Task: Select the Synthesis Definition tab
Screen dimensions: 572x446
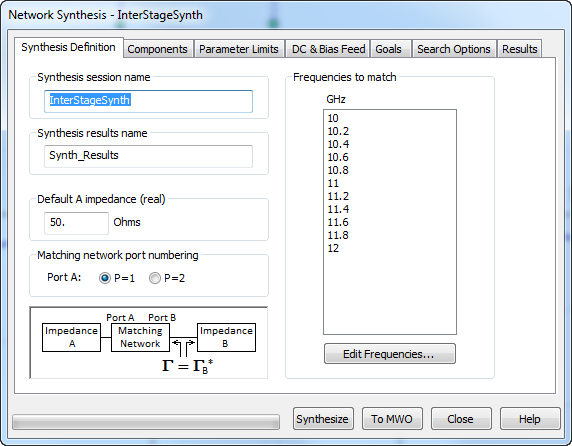Action: point(69,47)
